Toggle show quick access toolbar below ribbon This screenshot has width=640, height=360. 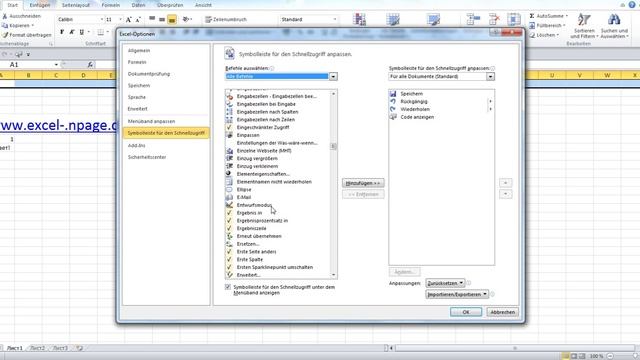(x=228, y=287)
